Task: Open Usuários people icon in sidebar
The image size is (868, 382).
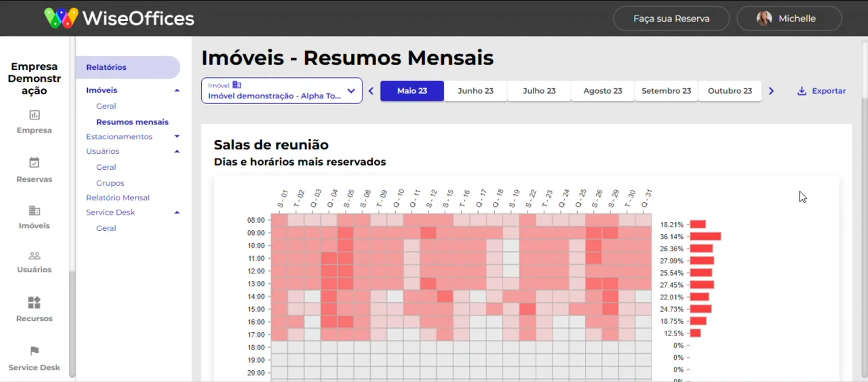Action: [x=34, y=256]
